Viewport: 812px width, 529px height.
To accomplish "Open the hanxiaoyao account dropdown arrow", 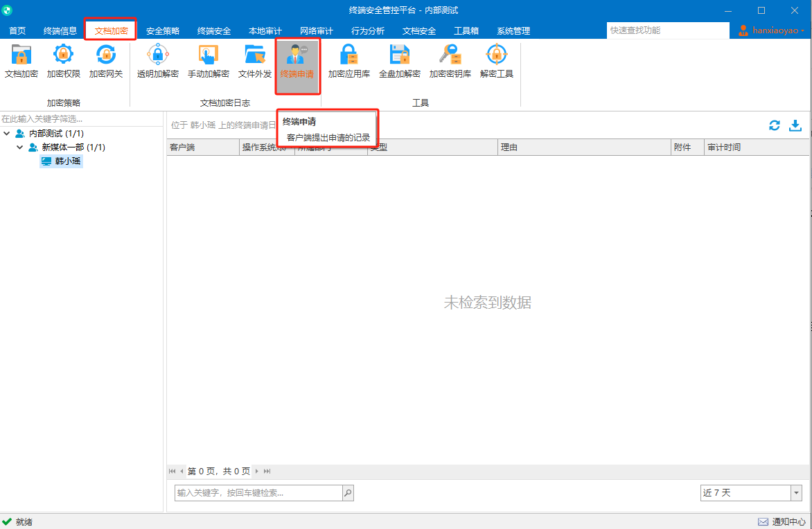I will click(x=803, y=31).
